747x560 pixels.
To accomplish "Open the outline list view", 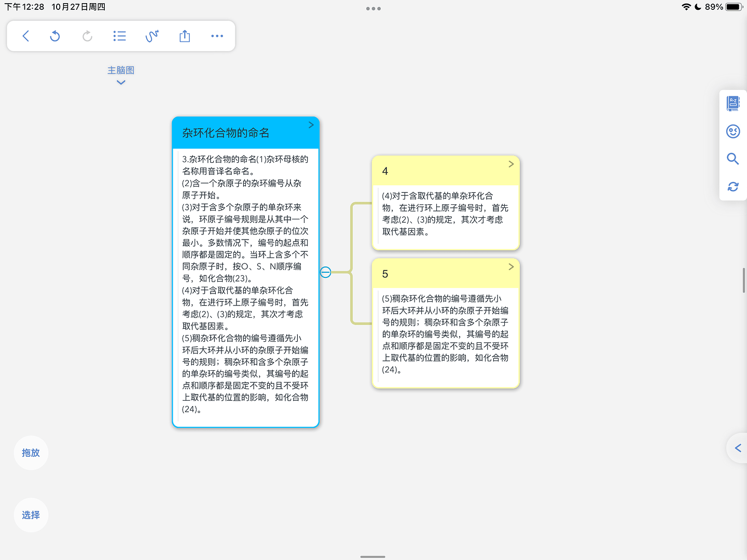I will click(119, 36).
